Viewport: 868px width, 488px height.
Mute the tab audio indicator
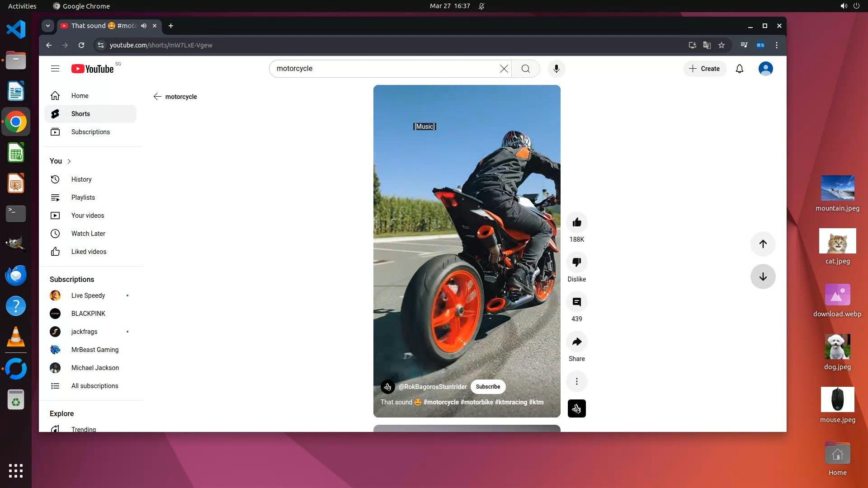144,26
